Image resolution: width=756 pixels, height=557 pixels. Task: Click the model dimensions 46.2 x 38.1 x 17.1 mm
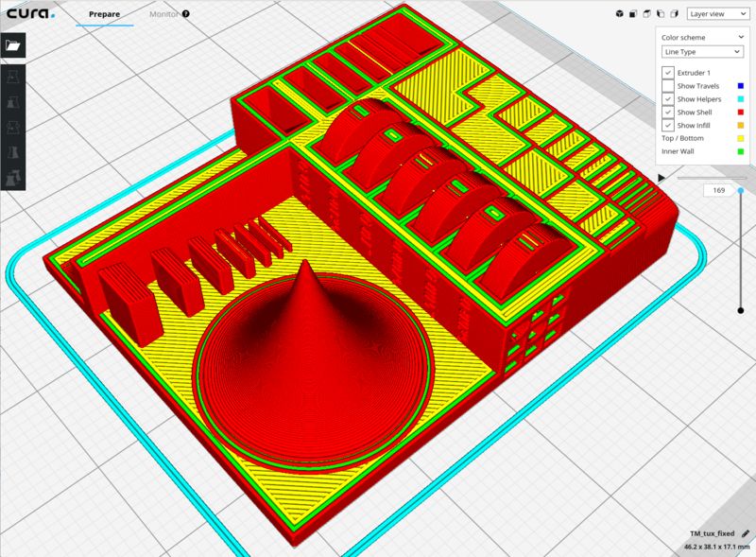coord(716,547)
